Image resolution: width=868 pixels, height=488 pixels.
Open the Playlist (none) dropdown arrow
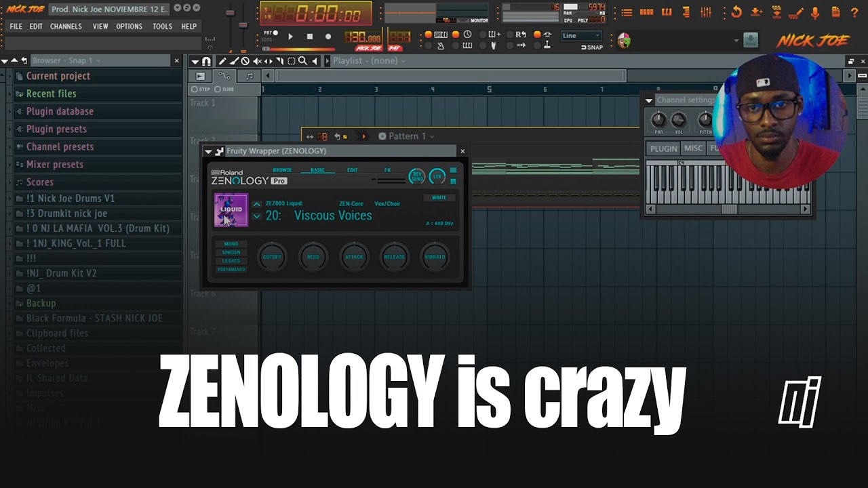coord(403,61)
